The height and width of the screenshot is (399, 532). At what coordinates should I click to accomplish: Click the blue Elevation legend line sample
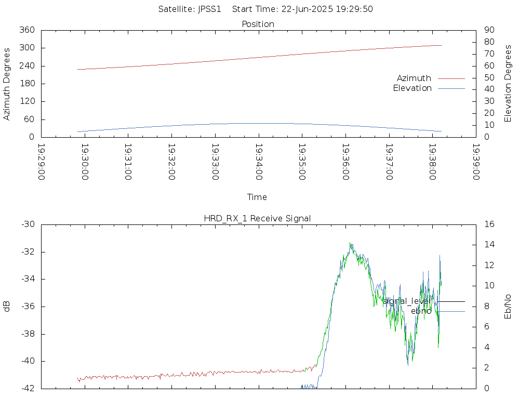coord(451,88)
